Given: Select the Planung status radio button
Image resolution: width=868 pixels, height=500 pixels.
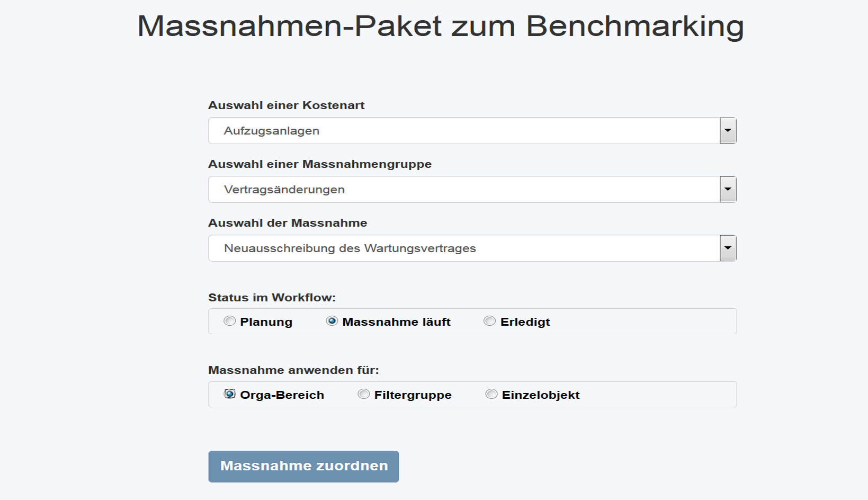Looking at the screenshot, I should click(229, 321).
